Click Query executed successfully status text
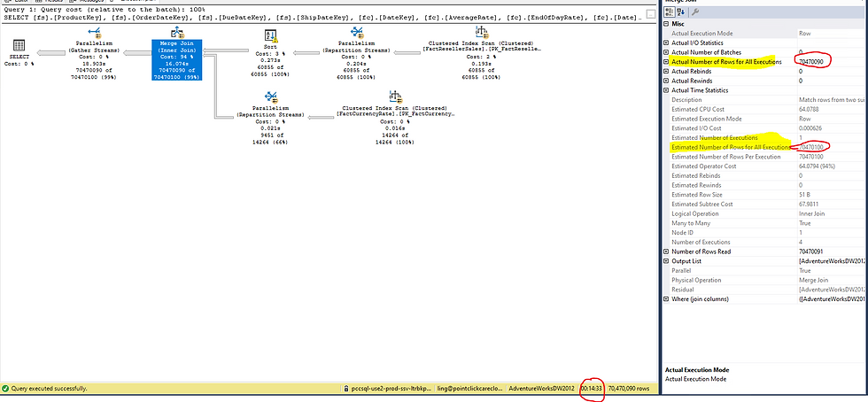Image resolution: width=868 pixels, height=402 pixels. [x=50, y=389]
